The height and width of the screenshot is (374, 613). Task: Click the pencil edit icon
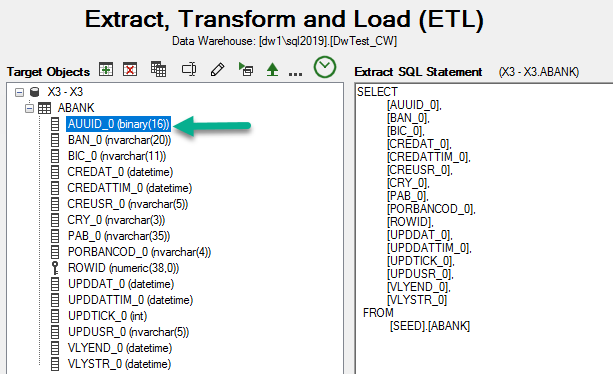tap(217, 70)
